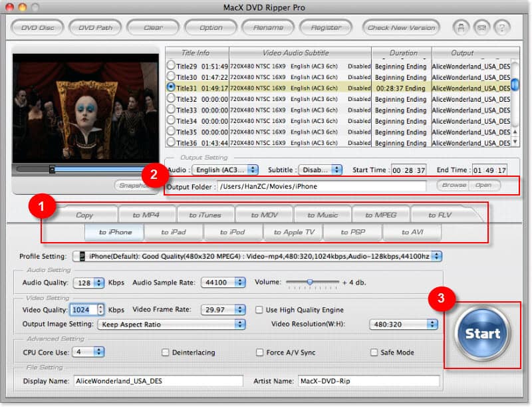Select the Title35 radio button
This screenshot has height=407, width=532.
[x=171, y=130]
